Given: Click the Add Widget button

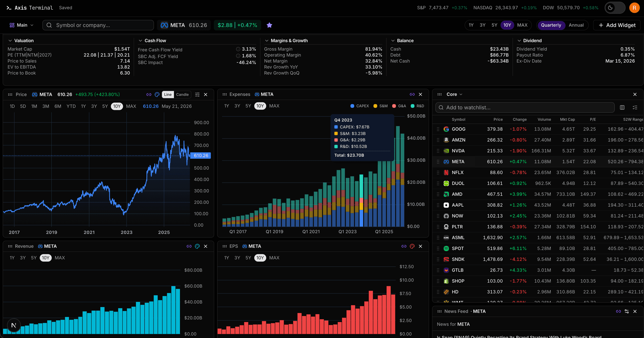Looking at the screenshot, I should pos(617,25).
